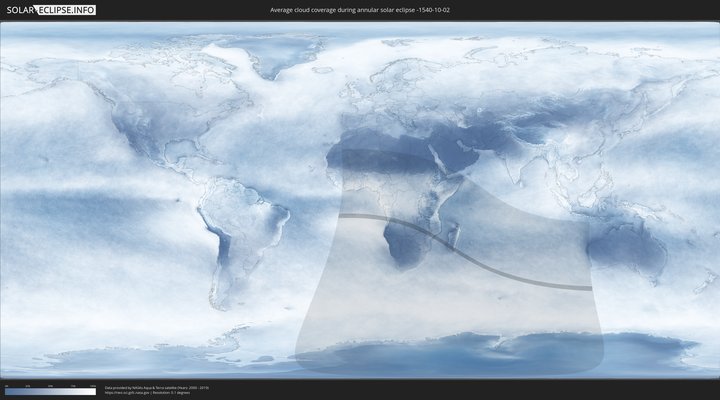Viewport: 720px width, 400px height.
Task: Click the word SOLAR in the header logo
Action: (x=20, y=9)
